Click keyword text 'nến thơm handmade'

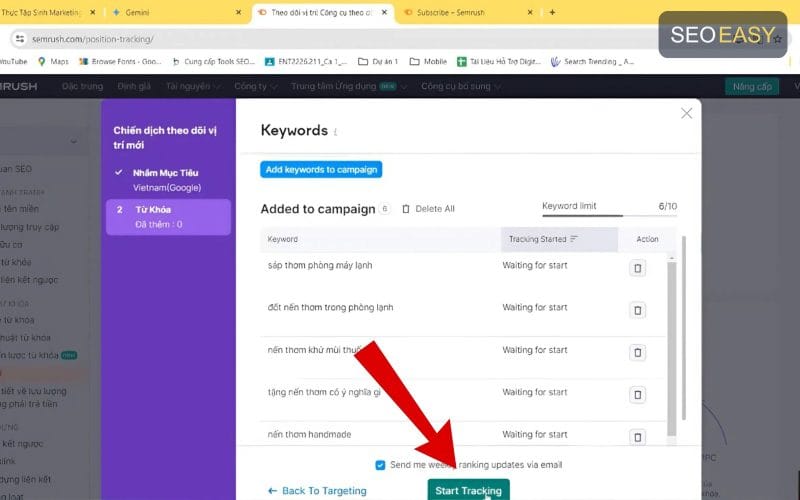309,435
